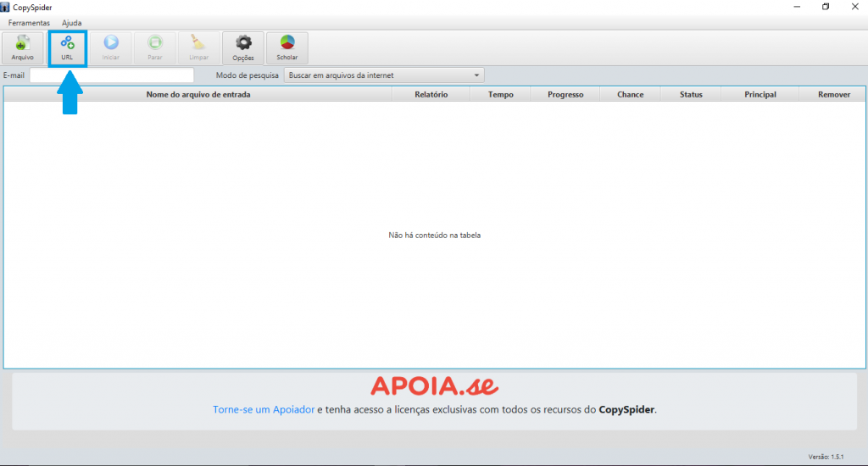Viewport: 868px width, 466px height.
Task: Minimize the CopySpider window
Action: tap(797, 7)
